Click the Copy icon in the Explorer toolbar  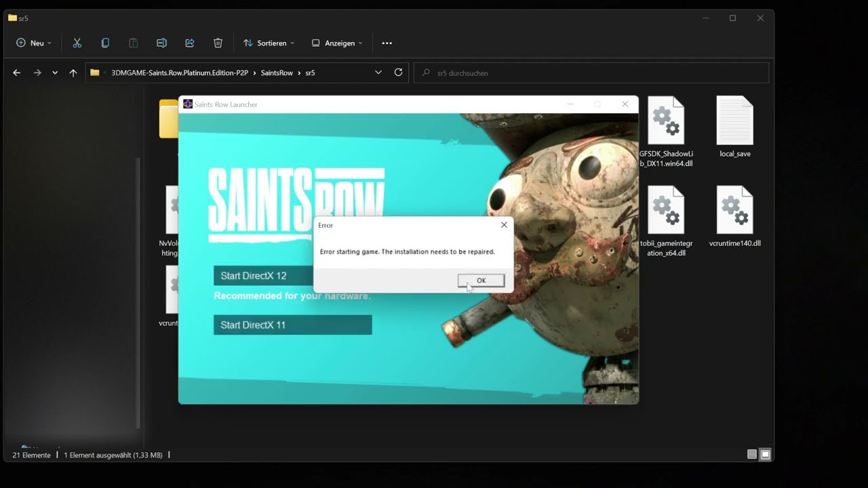click(x=105, y=43)
